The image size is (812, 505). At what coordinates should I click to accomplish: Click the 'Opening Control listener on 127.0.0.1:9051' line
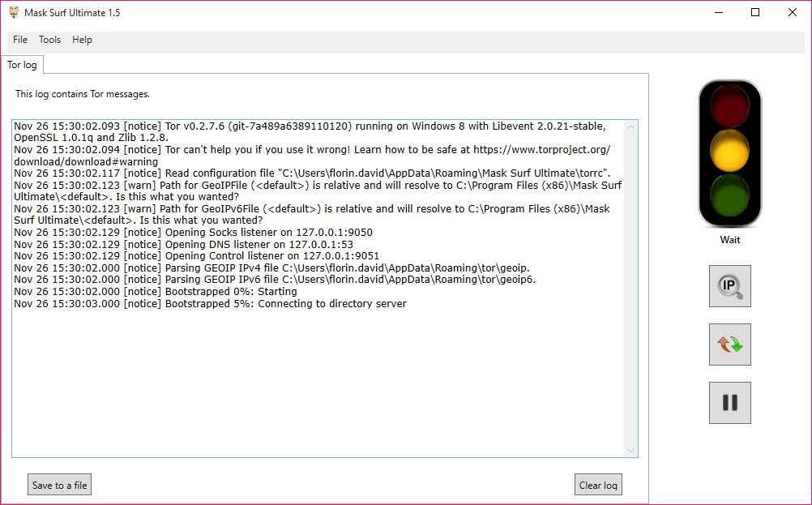[196, 256]
